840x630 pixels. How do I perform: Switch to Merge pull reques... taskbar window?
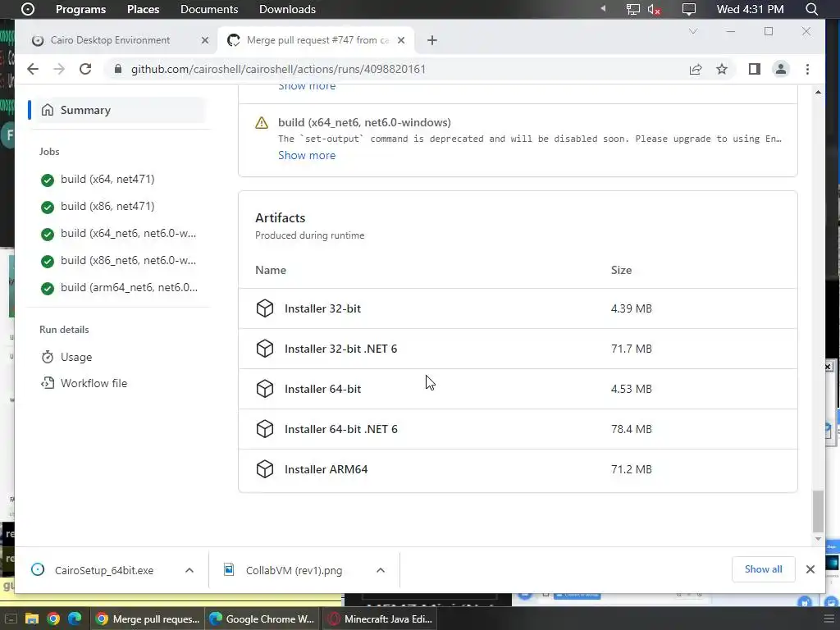pos(147,619)
